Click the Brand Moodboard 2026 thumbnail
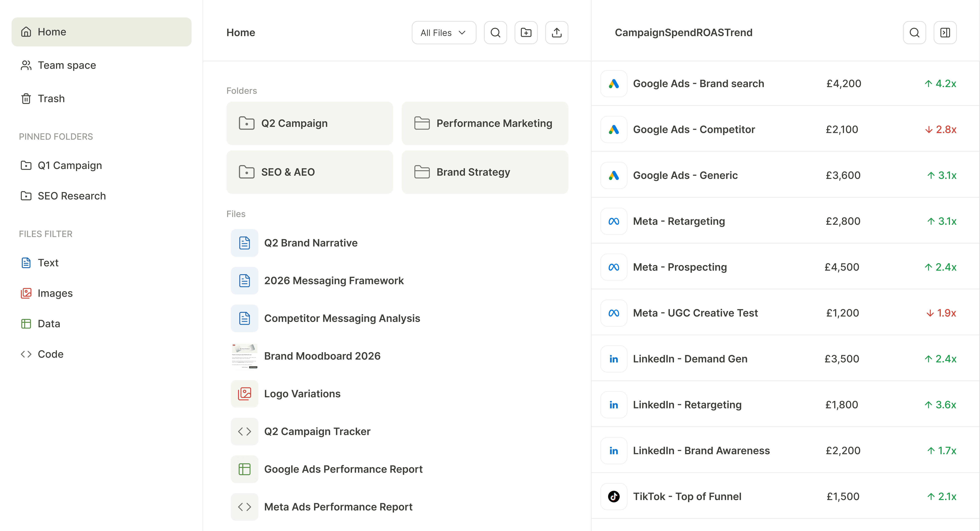 point(244,356)
